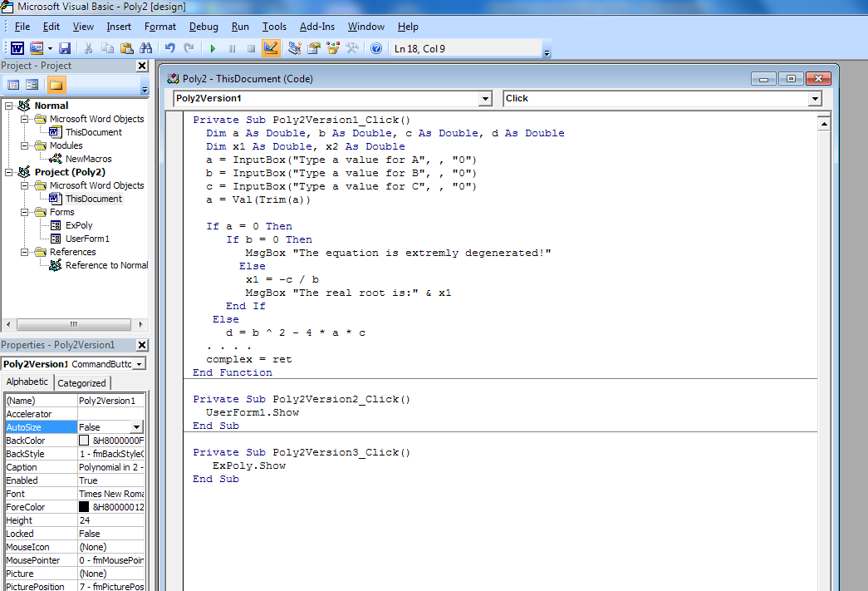The height and width of the screenshot is (591, 868).
Task: Click the Caption property value field
Action: point(110,467)
